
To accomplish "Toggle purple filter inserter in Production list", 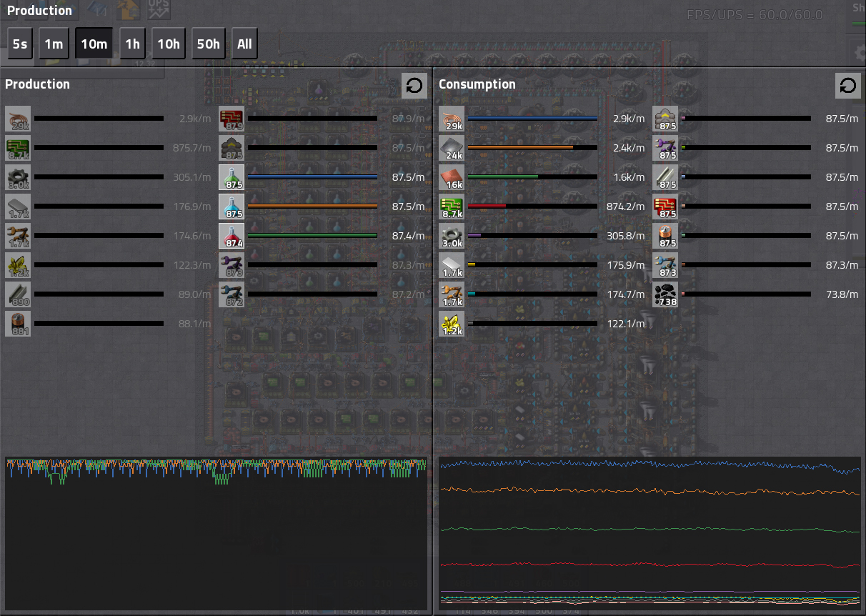I will (232, 265).
